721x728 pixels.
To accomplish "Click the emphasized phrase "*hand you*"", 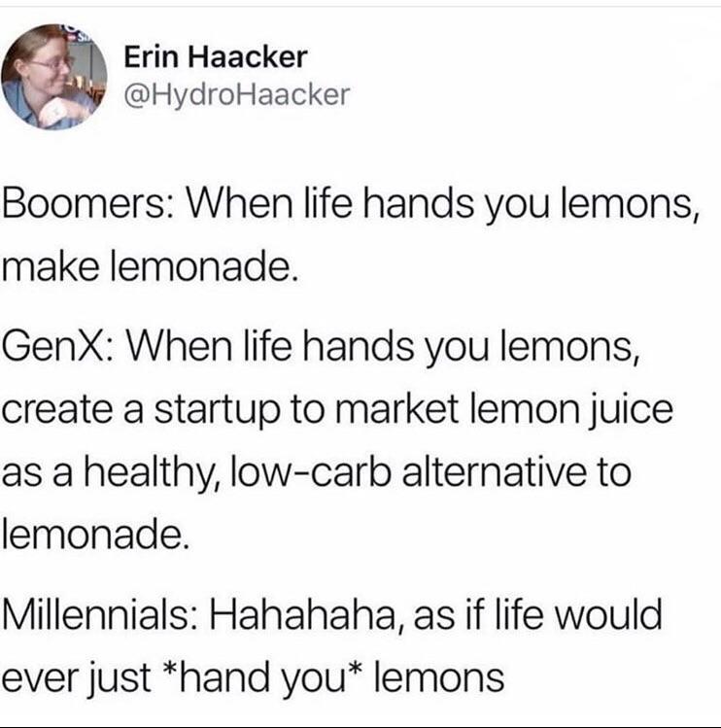I will coord(262,678).
